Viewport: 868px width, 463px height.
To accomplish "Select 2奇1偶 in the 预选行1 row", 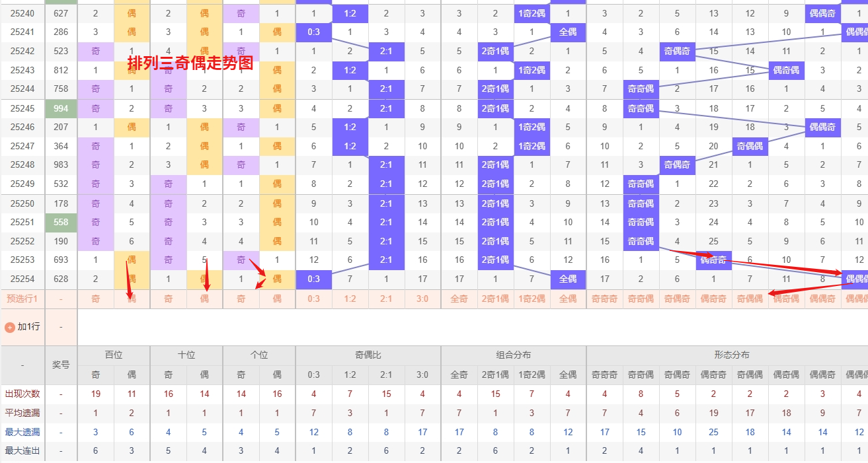I will 496,299.
